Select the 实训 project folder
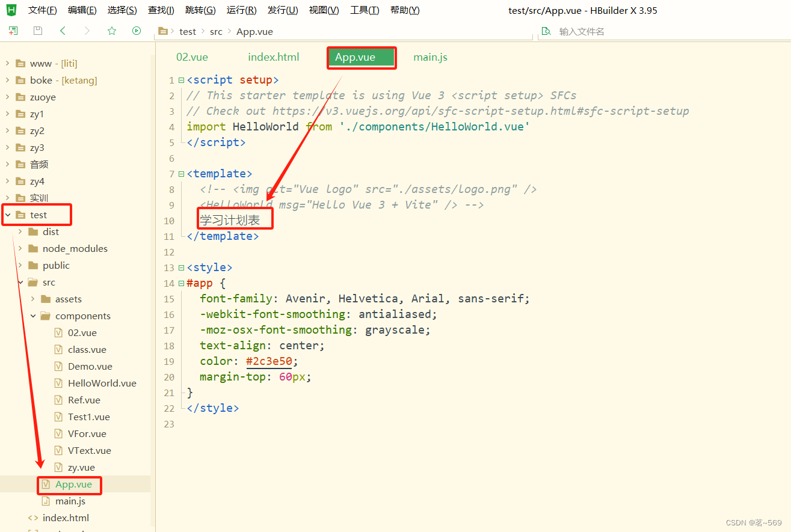The height and width of the screenshot is (532, 791). (39, 198)
